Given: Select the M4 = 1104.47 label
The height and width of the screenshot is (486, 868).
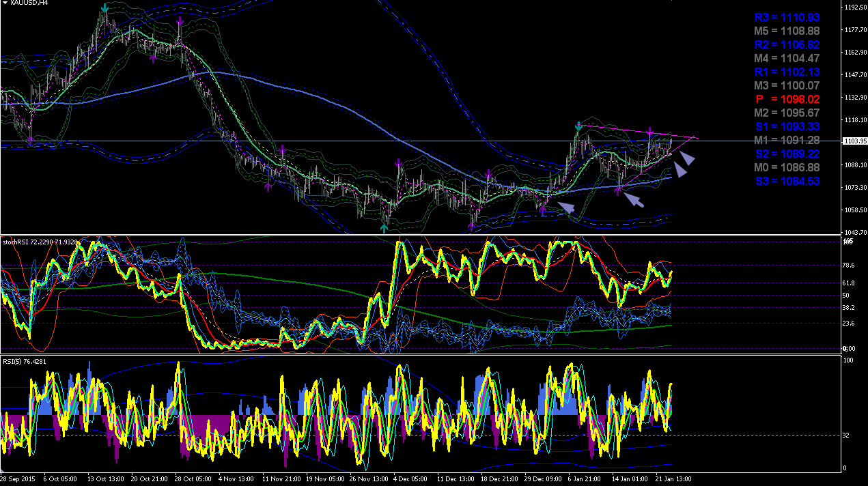Looking at the screenshot, I should [x=787, y=58].
